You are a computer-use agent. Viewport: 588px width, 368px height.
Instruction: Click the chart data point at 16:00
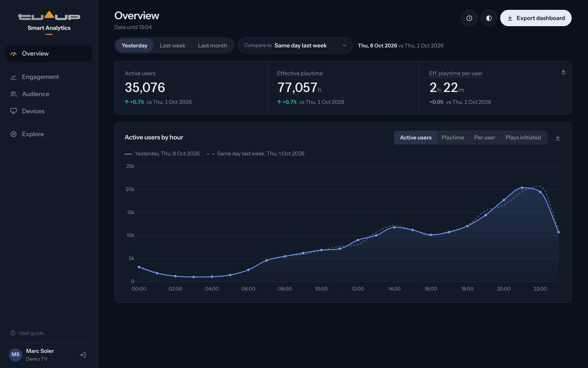click(431, 235)
